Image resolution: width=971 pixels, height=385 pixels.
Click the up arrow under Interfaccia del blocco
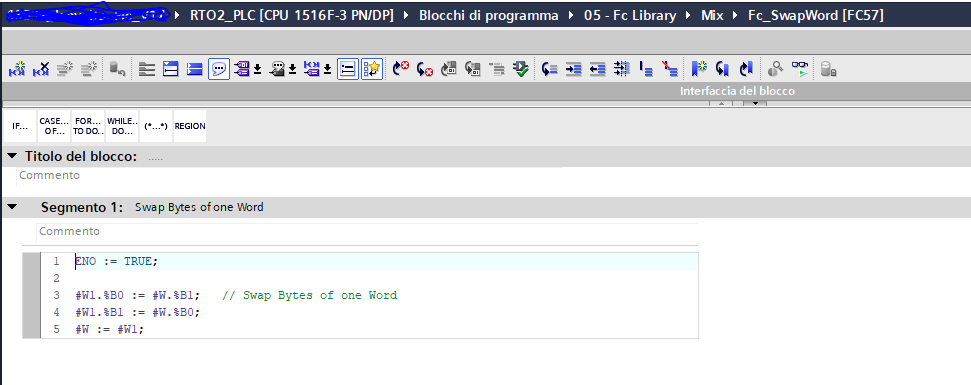pyautogui.click(x=721, y=103)
